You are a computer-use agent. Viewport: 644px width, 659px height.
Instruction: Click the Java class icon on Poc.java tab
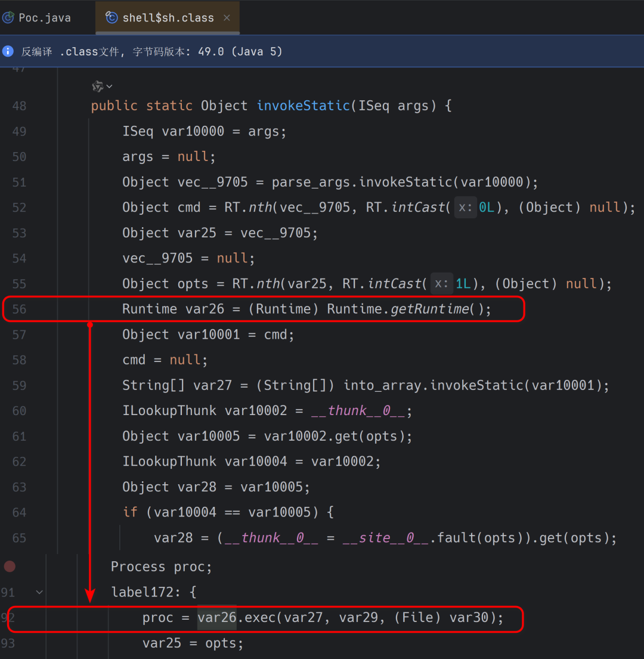click(x=8, y=18)
